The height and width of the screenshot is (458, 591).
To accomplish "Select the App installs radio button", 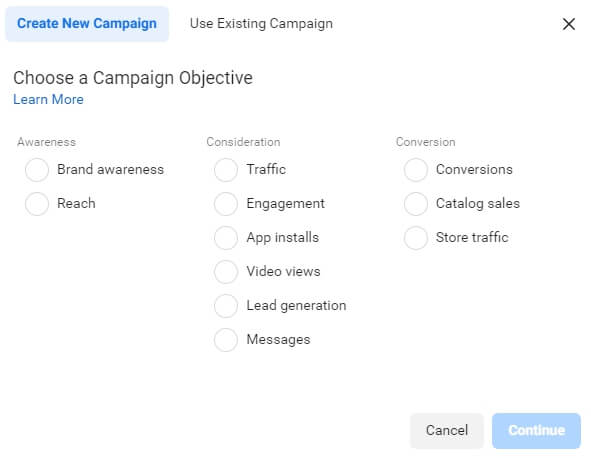I will [226, 238].
